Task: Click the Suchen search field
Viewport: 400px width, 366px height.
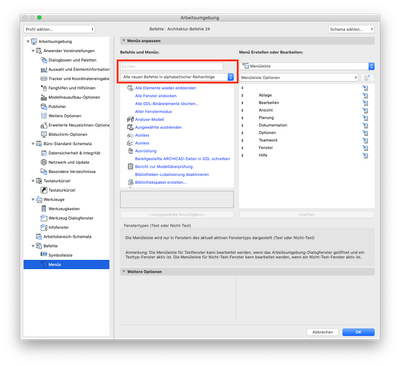Action: [x=171, y=66]
